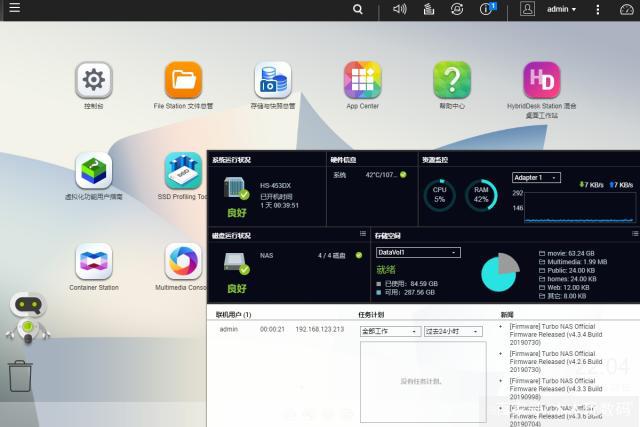Click the 4 / 4 disks status
This screenshot has height=427, width=640.
pos(331,256)
